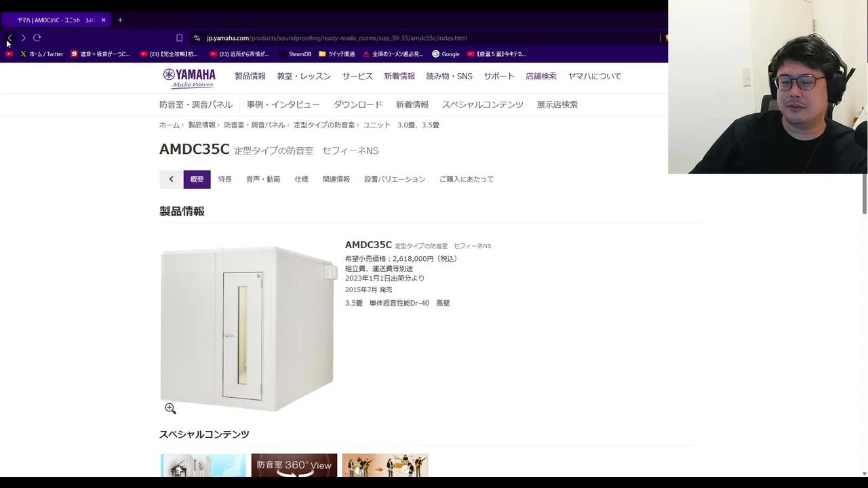Go to ダウンロード sub-navigation
This screenshot has width=868, height=488.
pos(358,105)
